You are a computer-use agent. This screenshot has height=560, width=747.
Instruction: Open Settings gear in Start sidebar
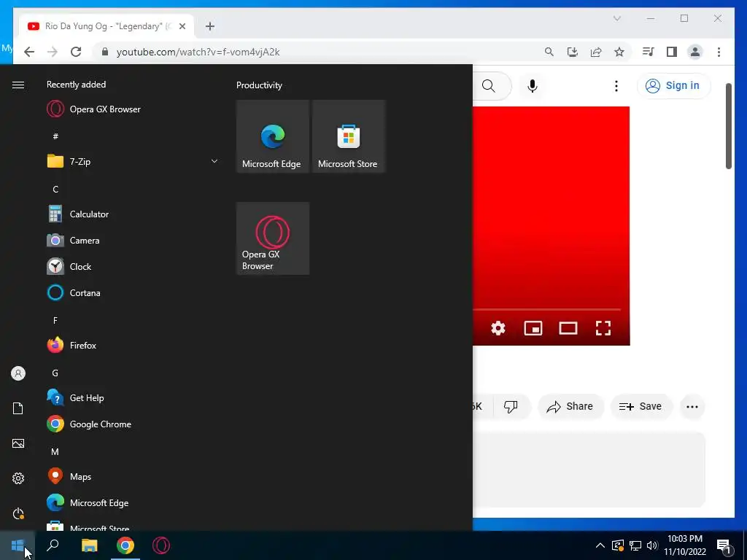click(18, 478)
